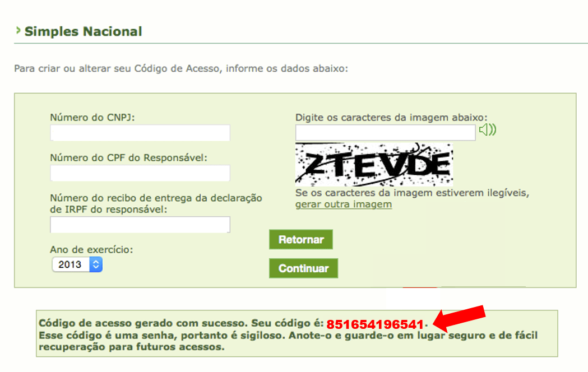The image size is (588, 372).
Task: Click the Continuar button
Action: click(303, 268)
